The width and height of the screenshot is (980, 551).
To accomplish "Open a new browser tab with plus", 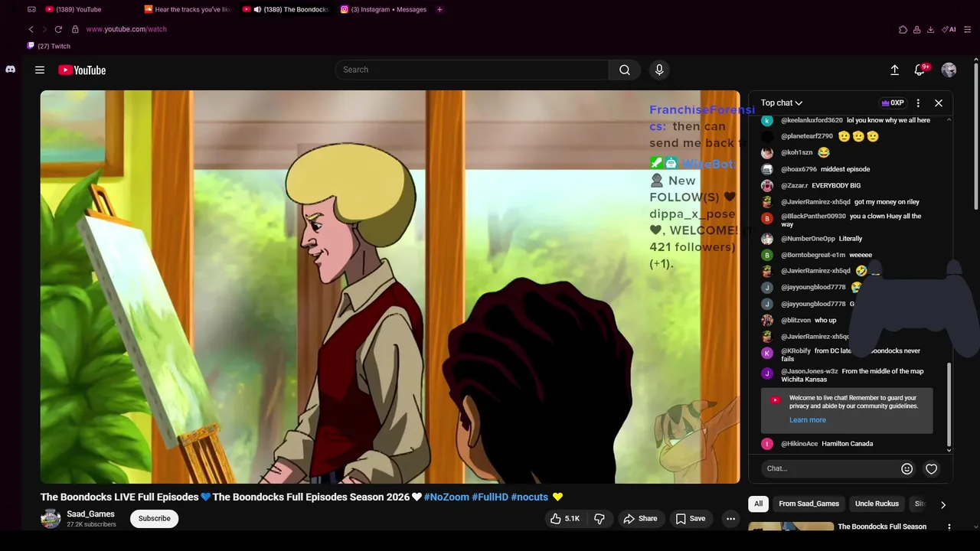I will pyautogui.click(x=439, y=9).
